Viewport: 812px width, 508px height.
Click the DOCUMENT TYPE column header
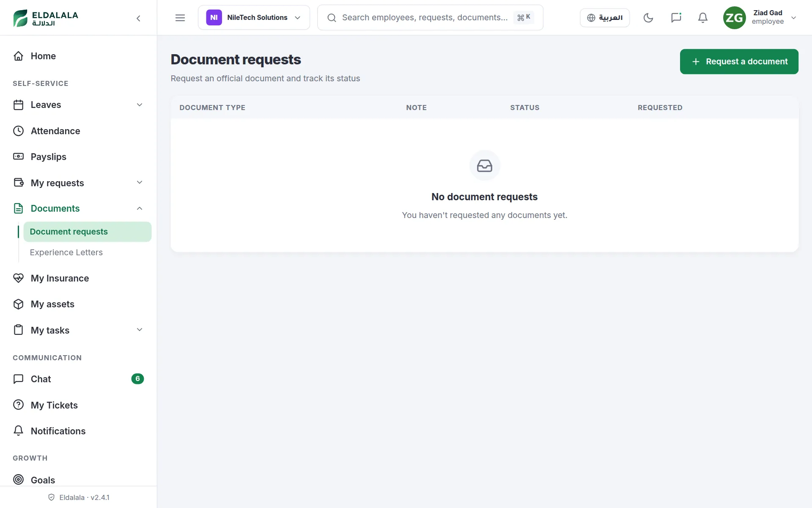click(x=212, y=108)
